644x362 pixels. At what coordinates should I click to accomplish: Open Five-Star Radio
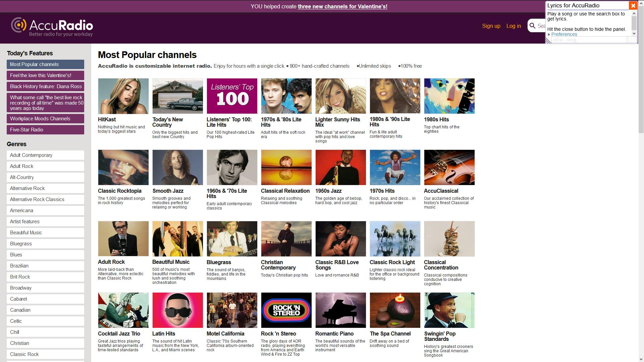point(45,130)
